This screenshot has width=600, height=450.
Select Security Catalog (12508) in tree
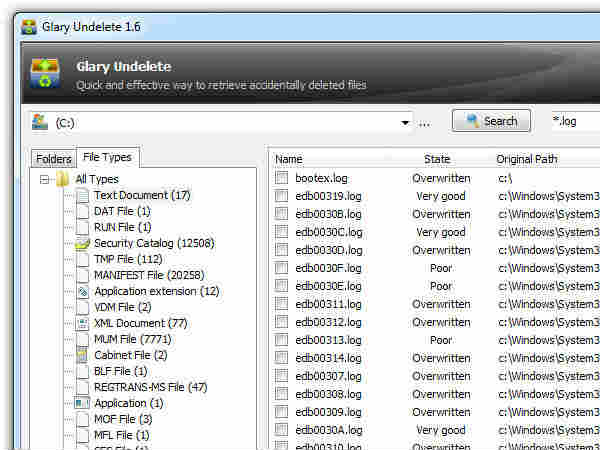pyautogui.click(x=154, y=243)
